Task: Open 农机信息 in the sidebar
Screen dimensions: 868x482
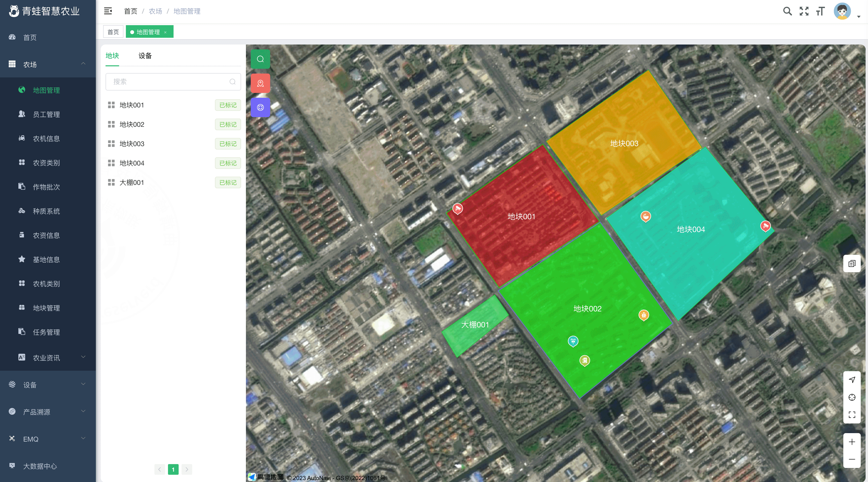Action: (x=48, y=138)
